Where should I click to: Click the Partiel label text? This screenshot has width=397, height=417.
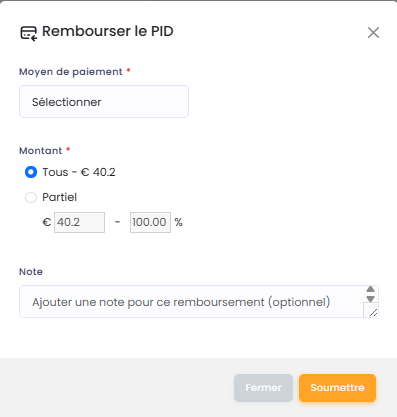[x=59, y=197]
